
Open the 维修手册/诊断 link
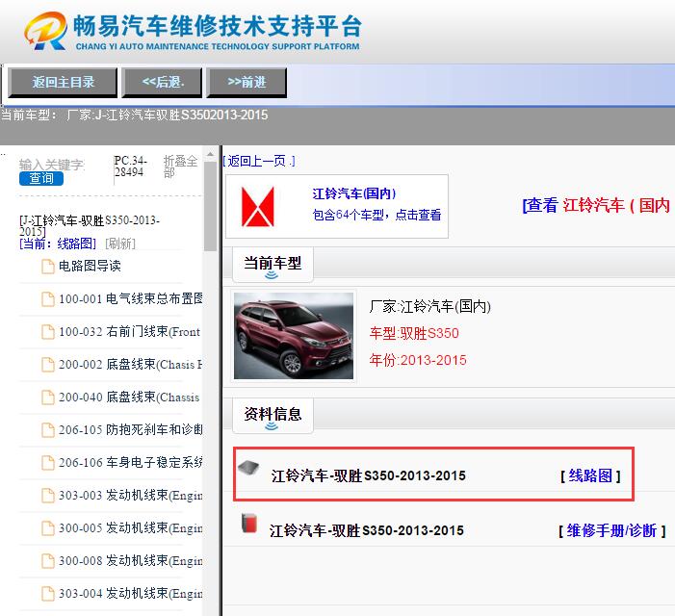(611, 531)
